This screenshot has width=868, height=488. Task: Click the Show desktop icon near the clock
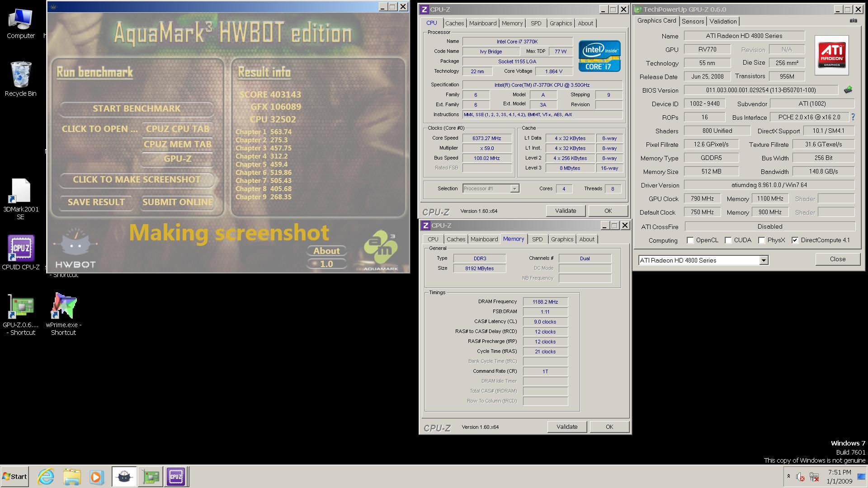click(861, 477)
